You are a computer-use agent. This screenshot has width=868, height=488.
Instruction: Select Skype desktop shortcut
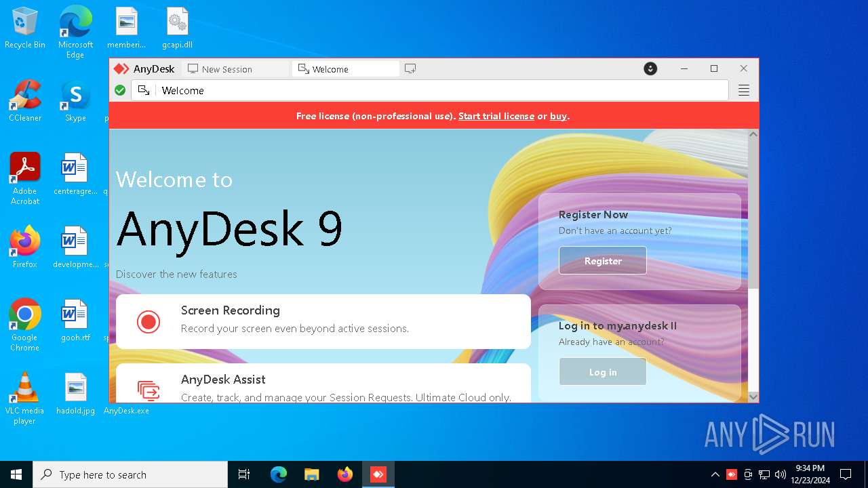(x=75, y=102)
